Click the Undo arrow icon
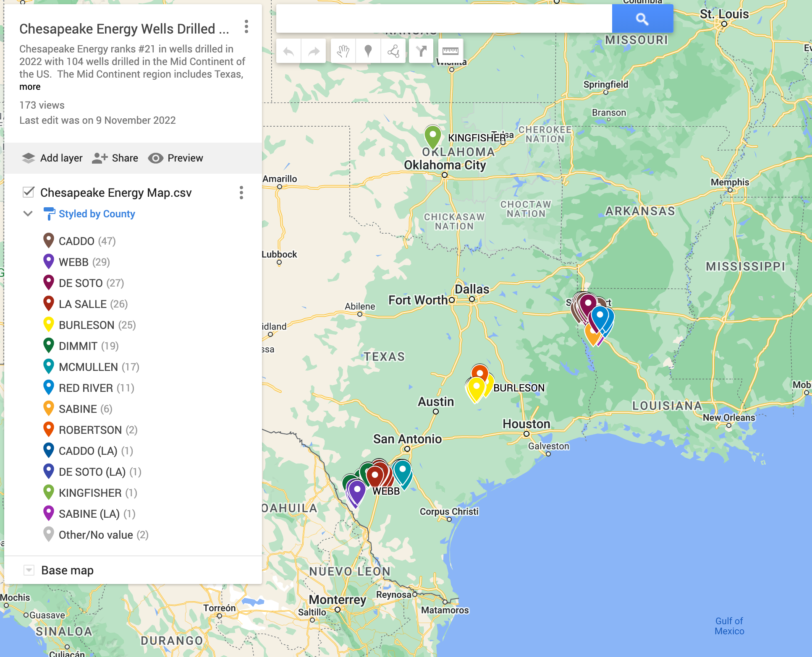This screenshot has width=812, height=657. [x=289, y=50]
